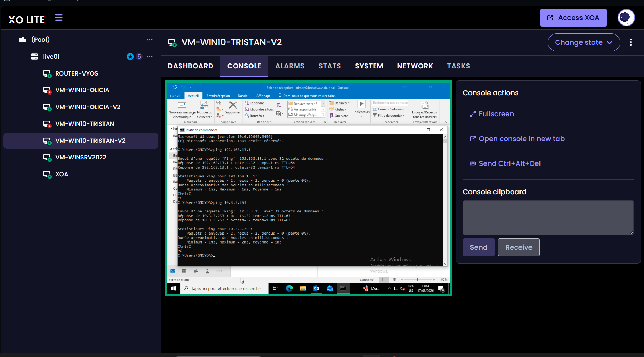Click Send Ctrl+Alt+Del
The width and height of the screenshot is (644, 357).
coord(505,163)
